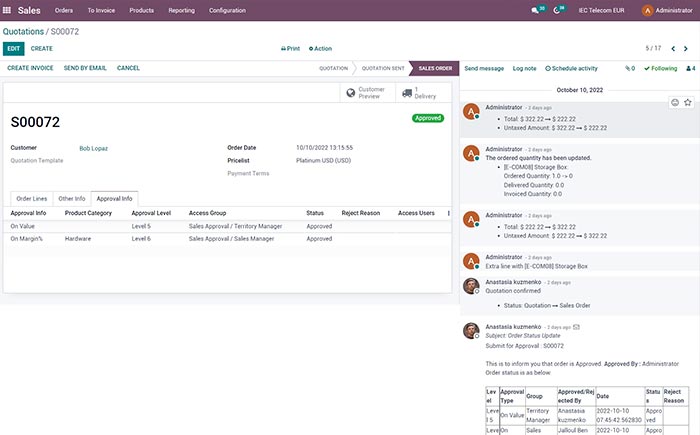
Task: Click the Administrator avatar in top bar
Action: tap(647, 10)
